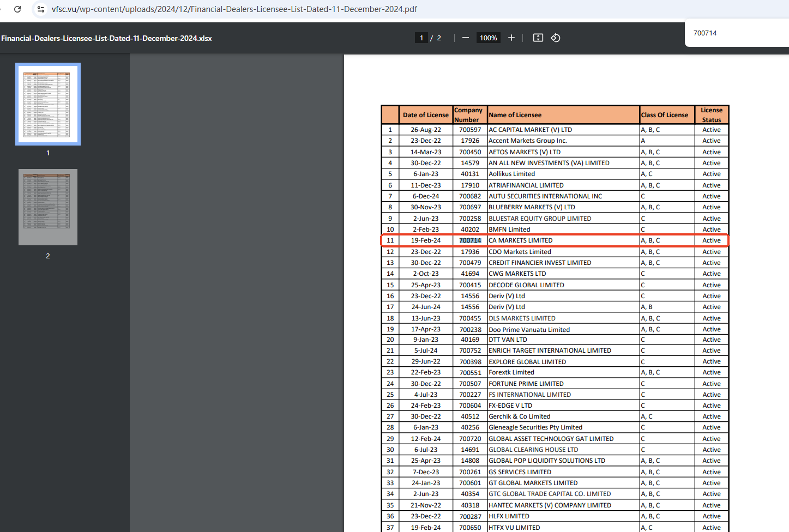Select the current page number field
This screenshot has width=789, height=532.
coord(421,38)
